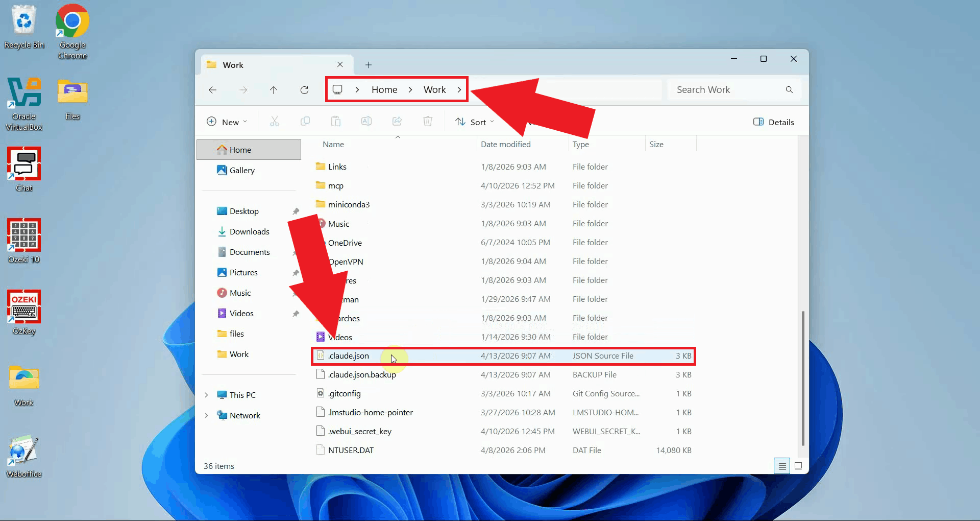Click the Delete trash icon
The width and height of the screenshot is (980, 521).
click(428, 122)
